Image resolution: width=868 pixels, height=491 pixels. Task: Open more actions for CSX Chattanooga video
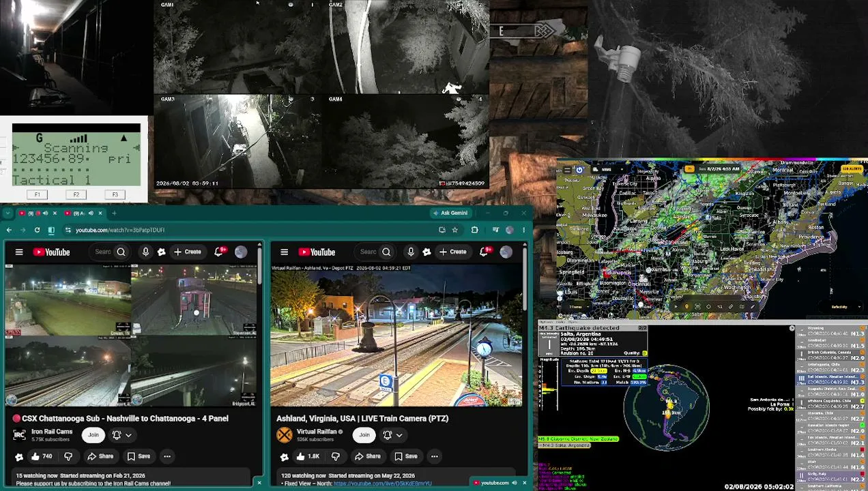click(167, 456)
